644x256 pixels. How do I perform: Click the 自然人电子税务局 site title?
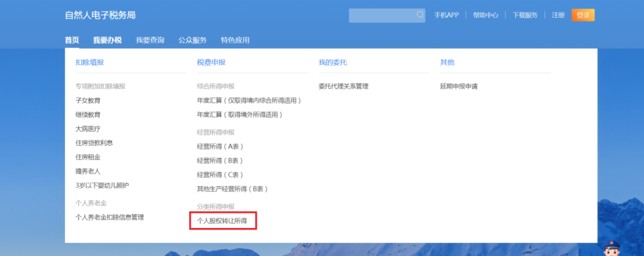click(100, 15)
